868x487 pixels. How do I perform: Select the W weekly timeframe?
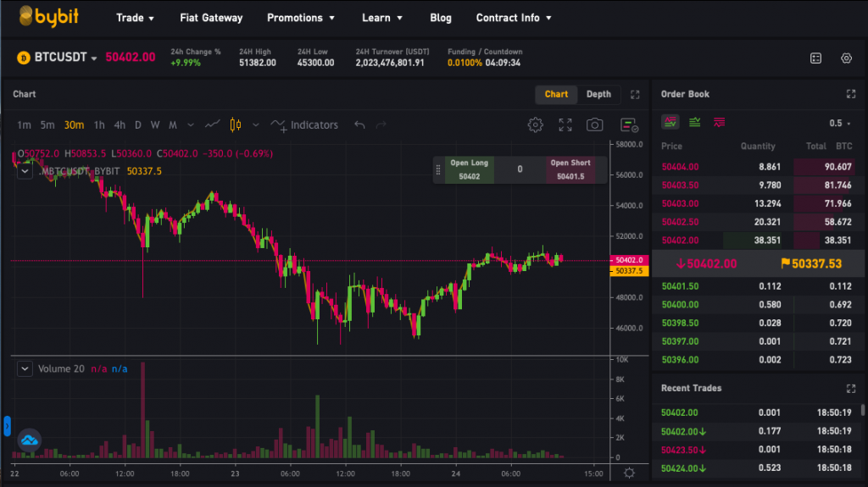[x=155, y=125]
